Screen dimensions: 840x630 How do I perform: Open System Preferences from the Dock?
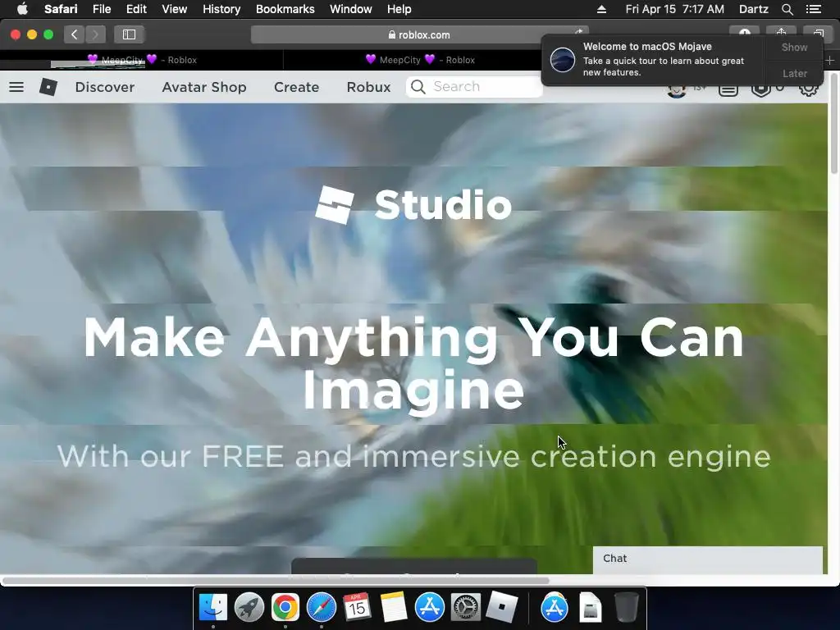[x=466, y=608]
